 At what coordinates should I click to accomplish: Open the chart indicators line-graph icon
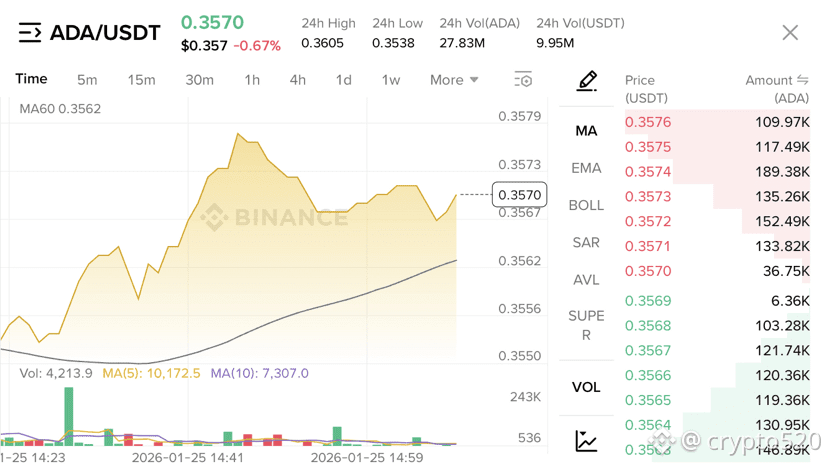(x=586, y=441)
